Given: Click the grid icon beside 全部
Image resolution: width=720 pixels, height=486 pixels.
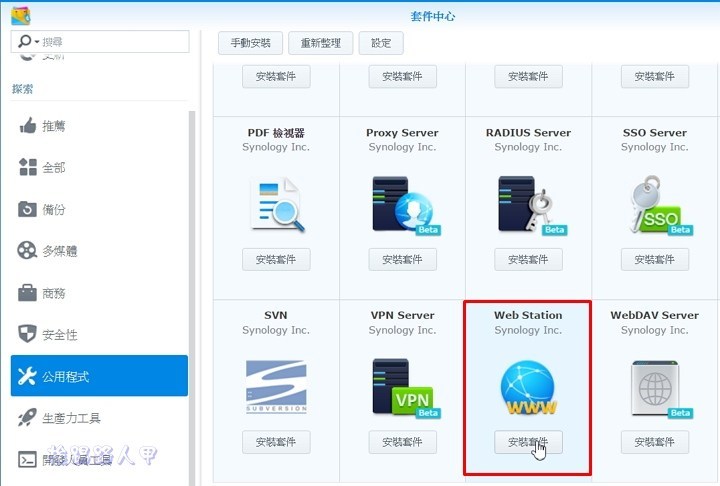Looking at the screenshot, I should pos(28,167).
